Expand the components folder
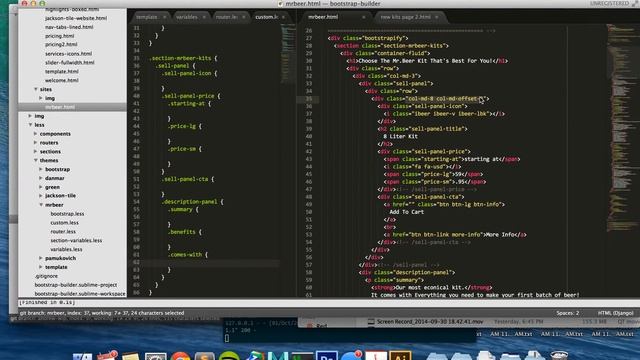Screen dimensions: 640x360 tap(36, 133)
